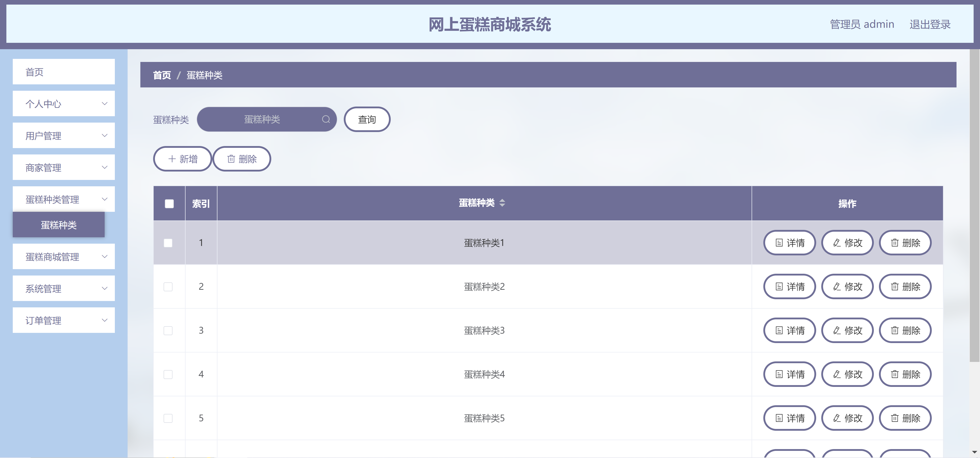Image resolution: width=980 pixels, height=458 pixels.
Task: Click the search magnifier icon in the filter field
Action: (326, 119)
